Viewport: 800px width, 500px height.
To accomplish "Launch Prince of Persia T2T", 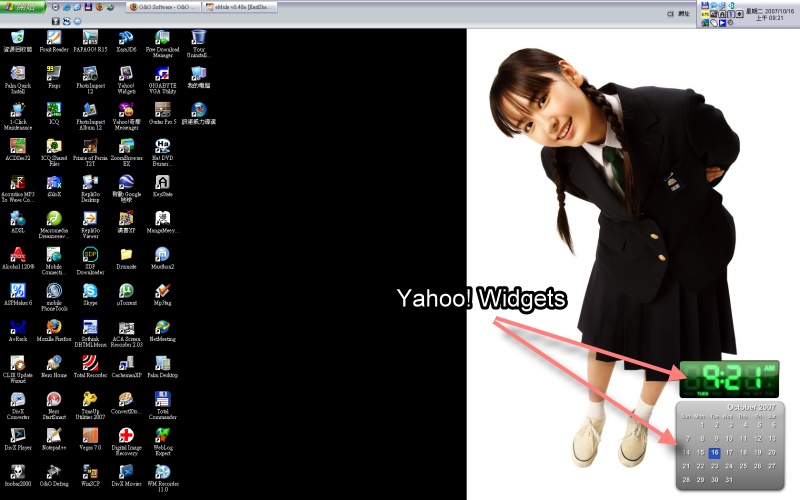I will pyautogui.click(x=90, y=152).
